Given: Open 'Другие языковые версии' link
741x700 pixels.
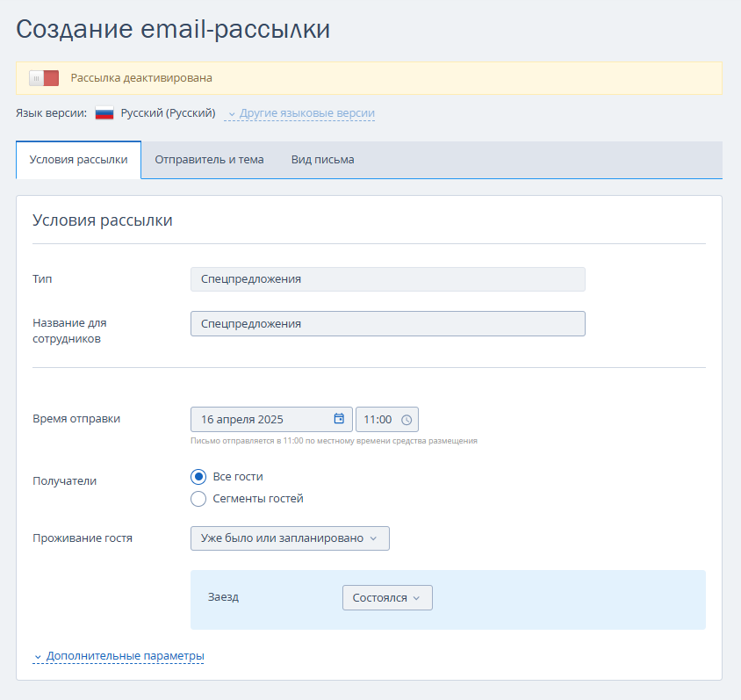Looking at the screenshot, I should point(306,113).
